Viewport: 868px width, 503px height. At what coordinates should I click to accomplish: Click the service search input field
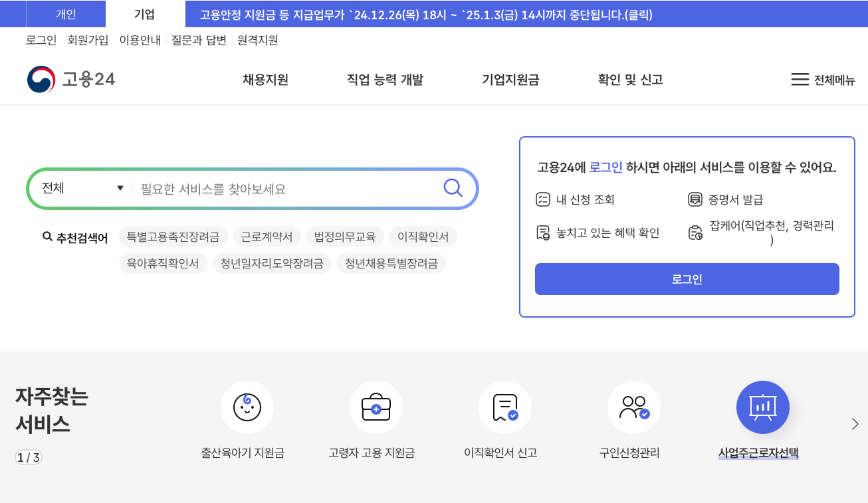click(x=279, y=188)
